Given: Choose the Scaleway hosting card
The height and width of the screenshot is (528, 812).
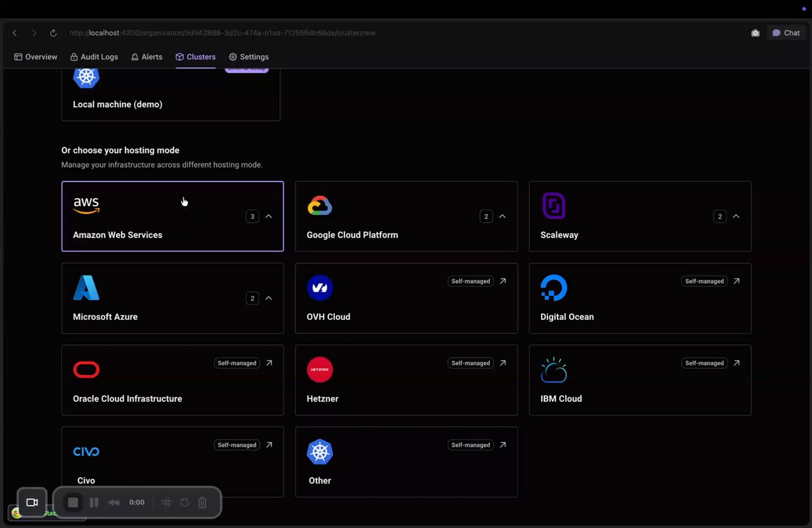Looking at the screenshot, I should point(640,216).
